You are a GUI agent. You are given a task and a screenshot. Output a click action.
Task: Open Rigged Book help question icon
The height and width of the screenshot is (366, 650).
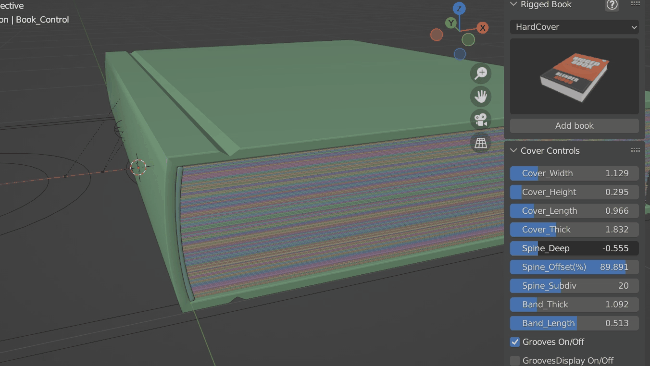tap(612, 5)
